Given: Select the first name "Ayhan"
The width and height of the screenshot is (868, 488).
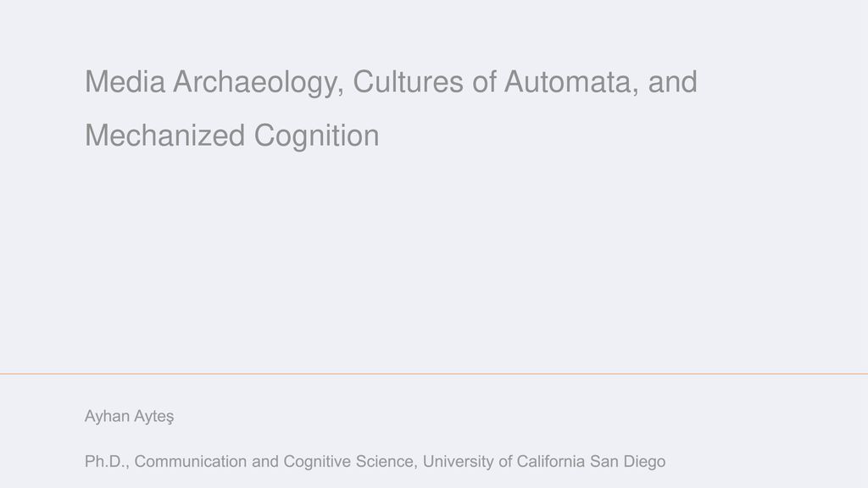Looking at the screenshot, I should pyautogui.click(x=107, y=417).
